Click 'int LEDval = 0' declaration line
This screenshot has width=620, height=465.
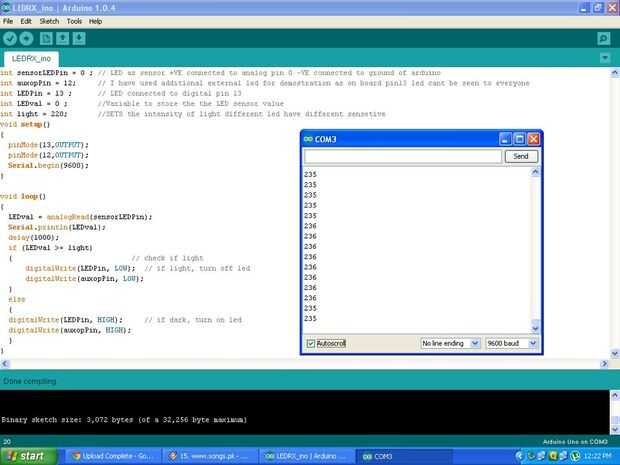[34, 104]
